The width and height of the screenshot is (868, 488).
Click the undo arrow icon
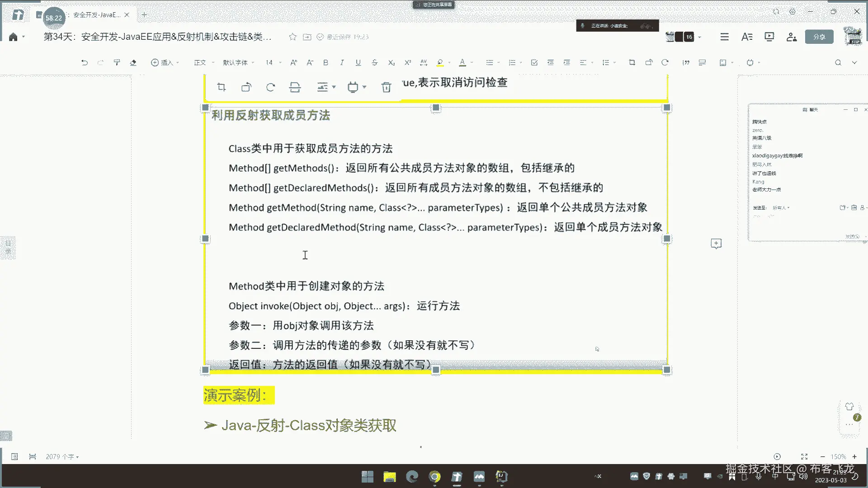pyautogui.click(x=85, y=63)
